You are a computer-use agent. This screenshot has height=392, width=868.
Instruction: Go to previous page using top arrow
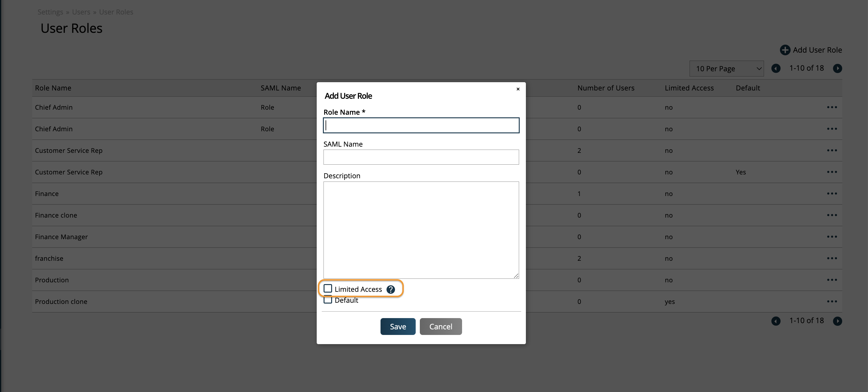point(776,68)
